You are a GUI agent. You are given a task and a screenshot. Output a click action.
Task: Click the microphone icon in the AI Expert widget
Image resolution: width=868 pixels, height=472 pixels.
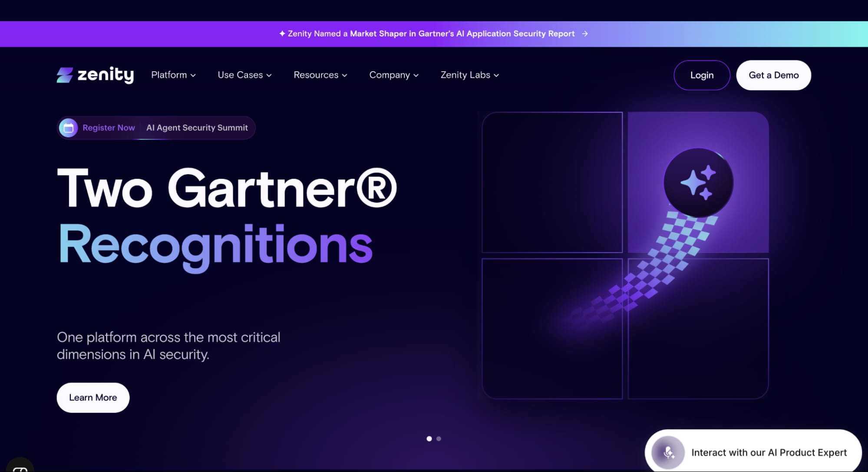pyautogui.click(x=668, y=452)
